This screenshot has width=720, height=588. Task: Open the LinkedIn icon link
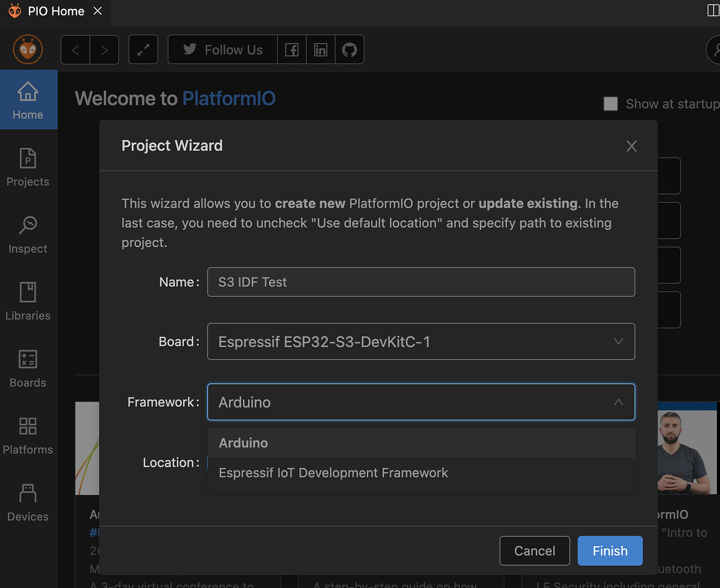click(x=321, y=50)
